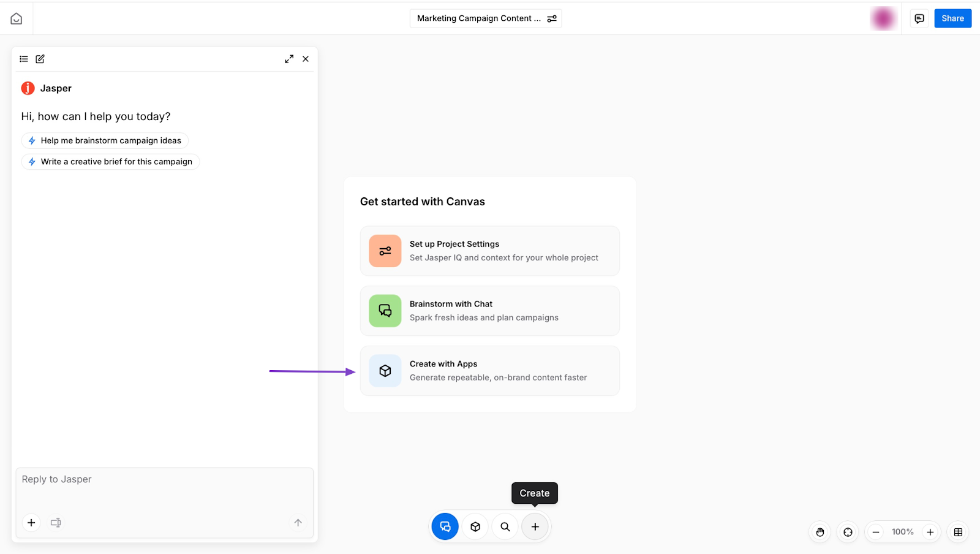This screenshot has width=980, height=554.
Task: Close the Jasper chat panel
Action: [306, 59]
